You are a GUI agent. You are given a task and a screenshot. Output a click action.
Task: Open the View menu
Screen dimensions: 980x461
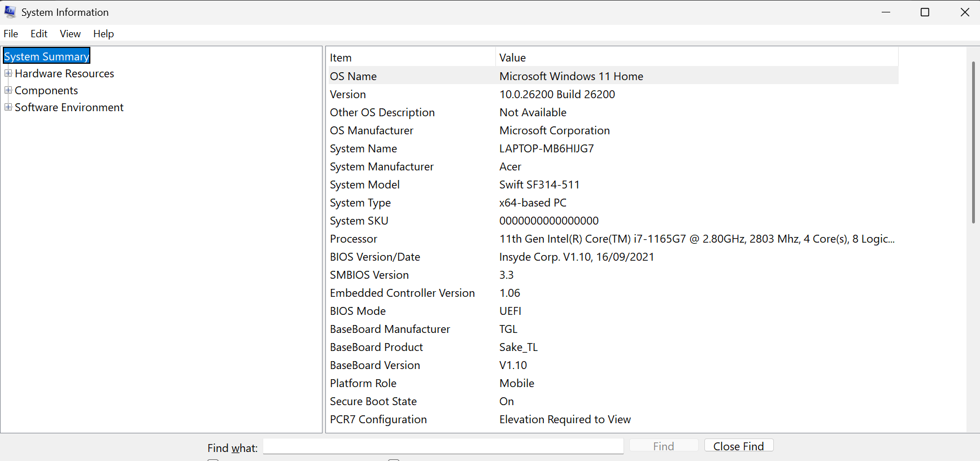pyautogui.click(x=70, y=34)
